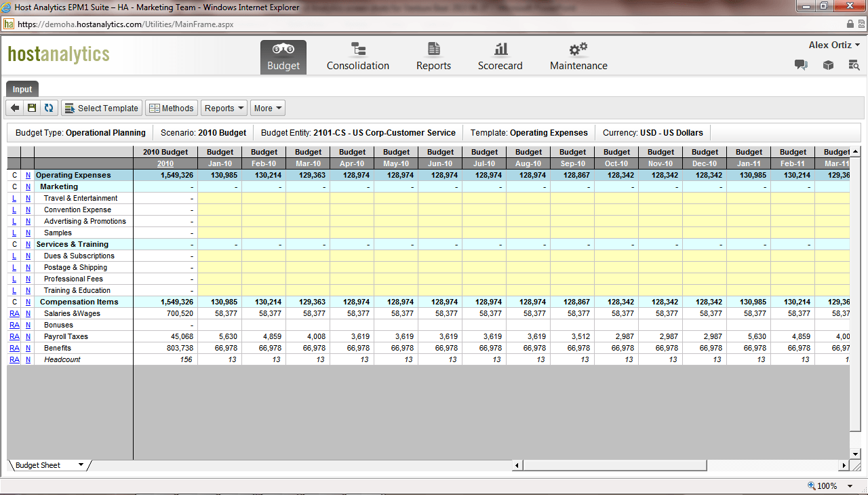This screenshot has height=495, width=868.
Task: Open Methods with its toolbar button
Action: point(171,107)
